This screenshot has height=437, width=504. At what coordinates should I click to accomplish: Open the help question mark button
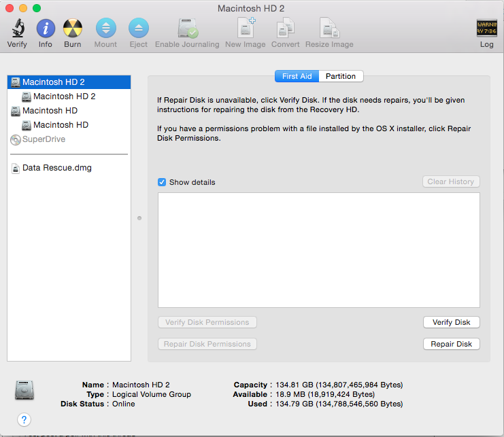[x=24, y=419]
